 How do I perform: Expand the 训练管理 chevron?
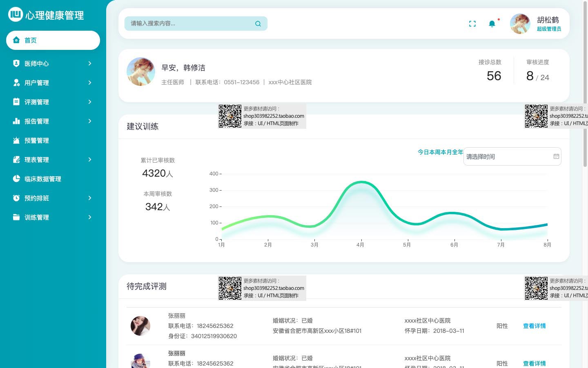pos(90,217)
